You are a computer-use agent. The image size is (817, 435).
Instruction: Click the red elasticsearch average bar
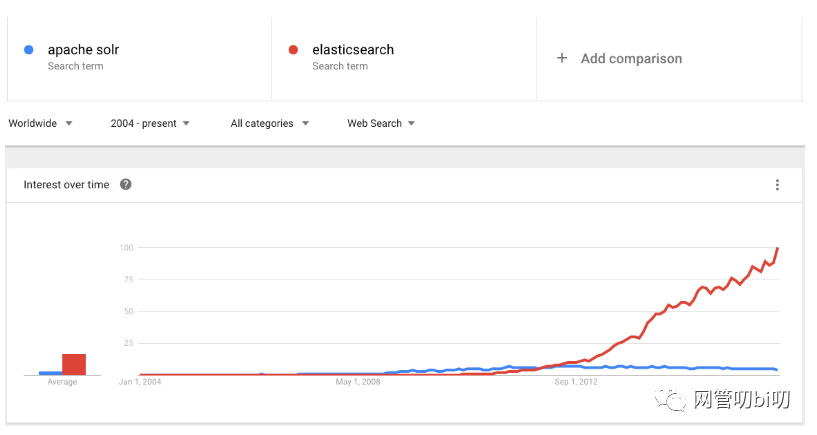click(74, 364)
